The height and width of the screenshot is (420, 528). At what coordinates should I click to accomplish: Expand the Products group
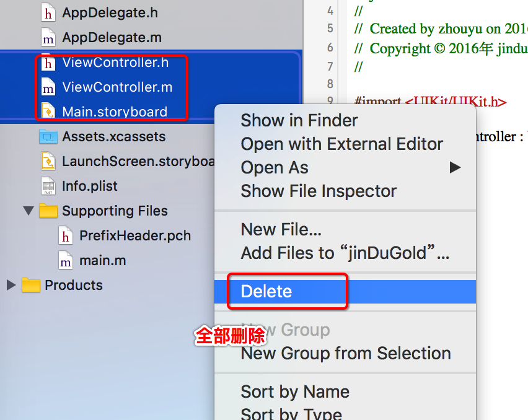pos(11,285)
